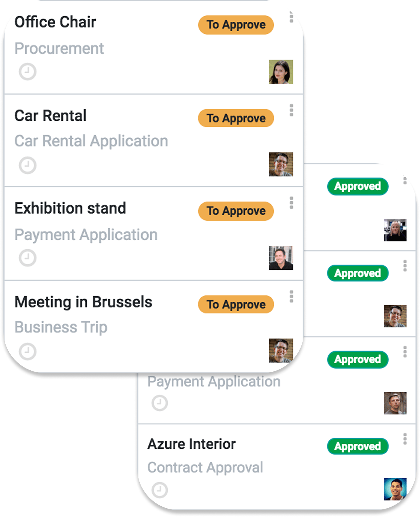Screen dimensions: 420x517
Task: Click the clock icon on Meeting in Brussels
Action: point(28,351)
